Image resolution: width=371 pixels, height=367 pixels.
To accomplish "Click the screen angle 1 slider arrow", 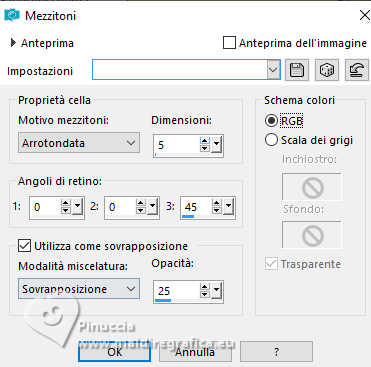I will click(77, 207).
